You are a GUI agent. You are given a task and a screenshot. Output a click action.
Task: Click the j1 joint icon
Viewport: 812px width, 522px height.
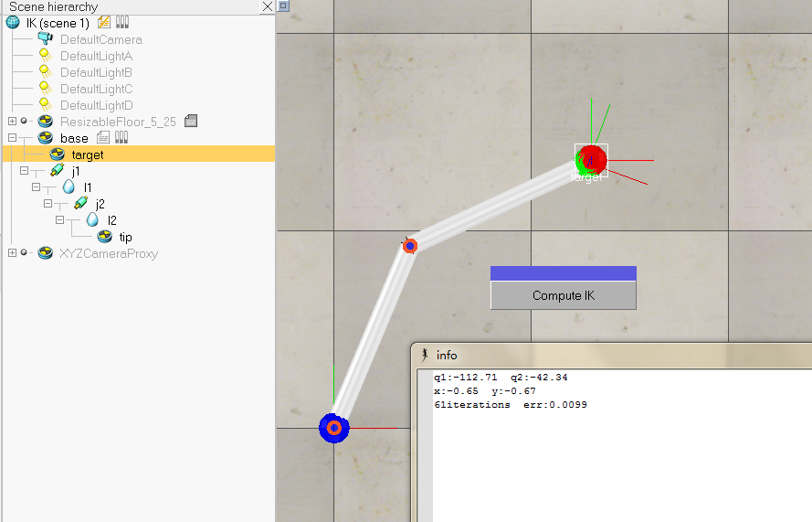coord(57,171)
